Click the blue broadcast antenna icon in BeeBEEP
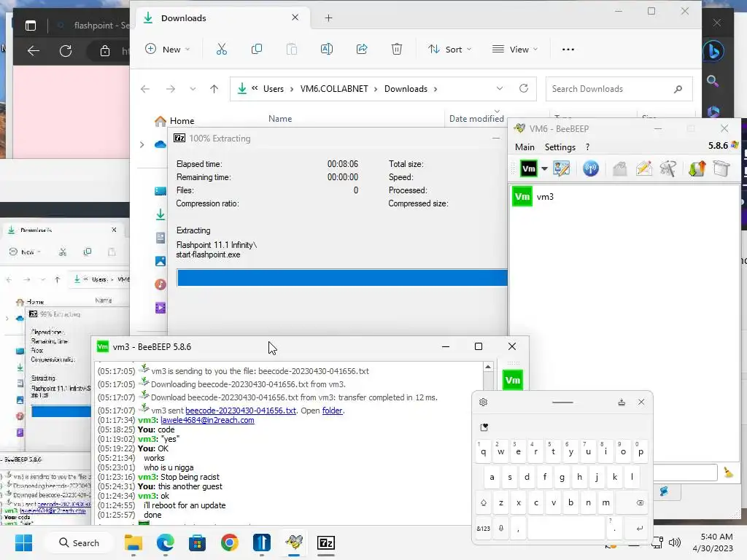This screenshot has height=560, width=747. [x=591, y=168]
